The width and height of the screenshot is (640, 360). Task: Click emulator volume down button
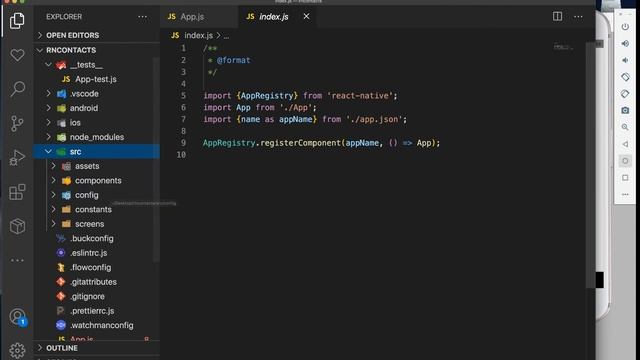pyautogui.click(x=625, y=60)
